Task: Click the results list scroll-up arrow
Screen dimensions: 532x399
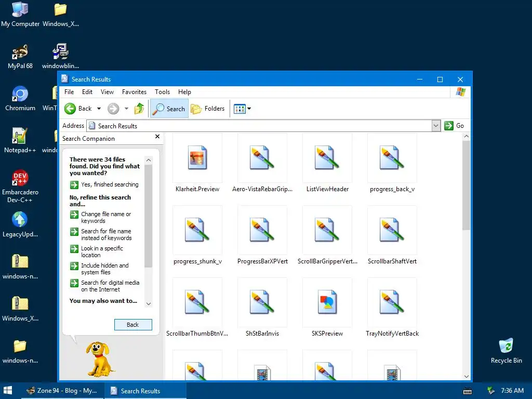Action: pyautogui.click(x=466, y=137)
